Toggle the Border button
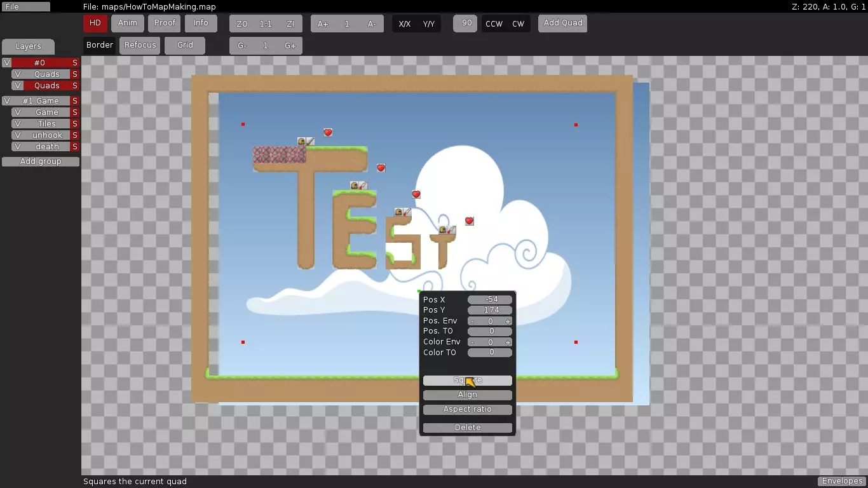 pyautogui.click(x=100, y=46)
